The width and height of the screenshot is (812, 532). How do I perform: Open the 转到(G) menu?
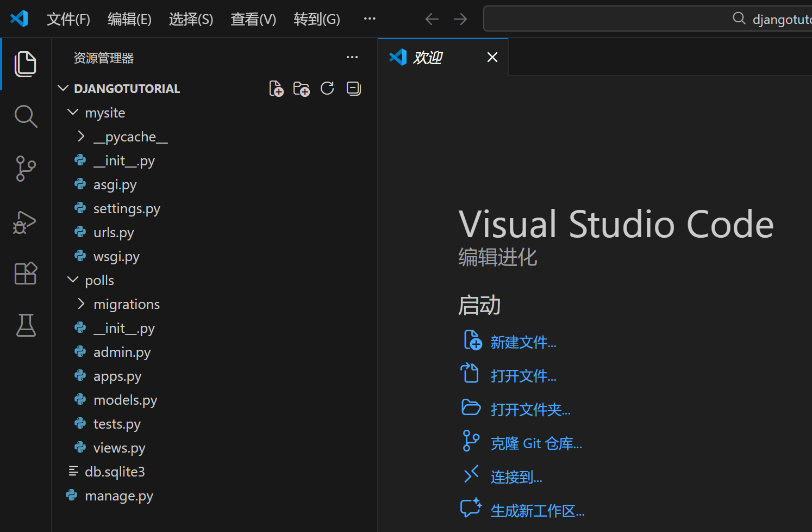[317, 19]
